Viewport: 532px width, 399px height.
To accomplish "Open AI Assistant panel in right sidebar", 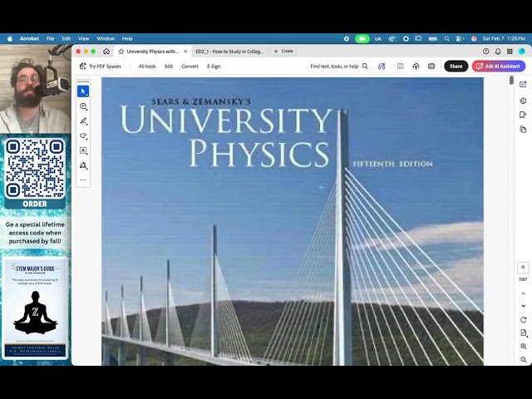I will tap(523, 84).
